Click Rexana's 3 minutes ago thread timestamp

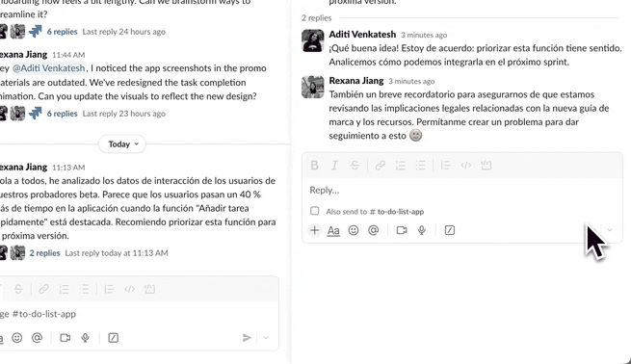pos(411,82)
